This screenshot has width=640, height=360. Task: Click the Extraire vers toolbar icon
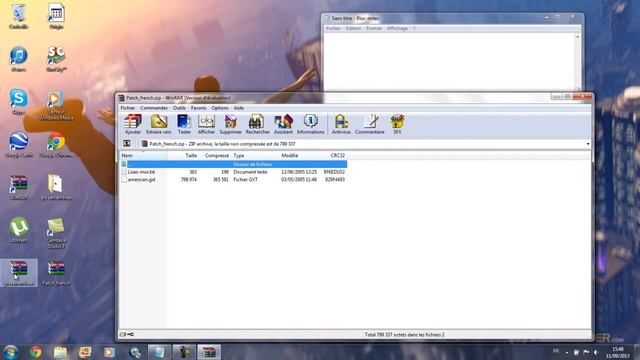coord(159,124)
